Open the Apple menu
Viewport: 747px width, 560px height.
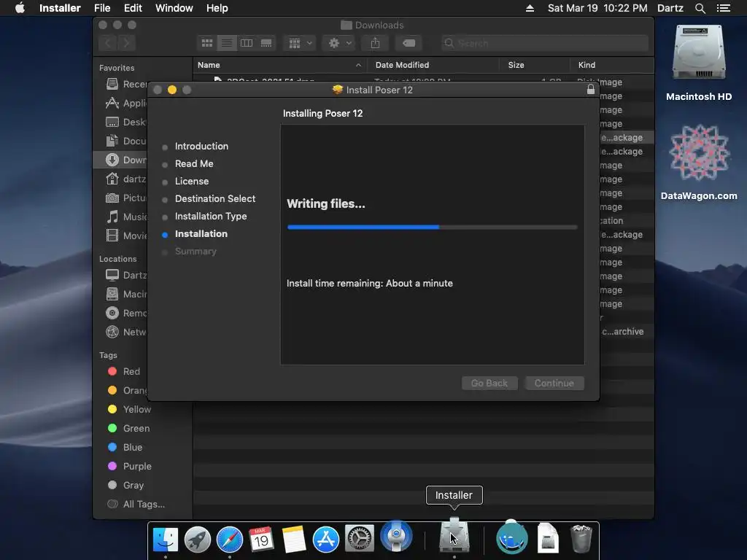(20, 8)
